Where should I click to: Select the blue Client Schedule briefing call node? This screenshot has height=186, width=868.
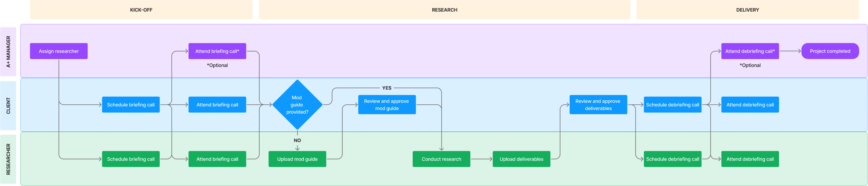coord(131,105)
